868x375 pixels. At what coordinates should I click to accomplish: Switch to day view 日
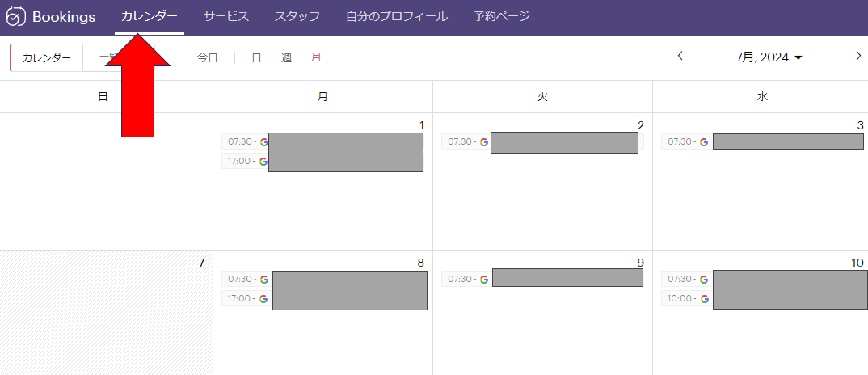click(x=256, y=57)
